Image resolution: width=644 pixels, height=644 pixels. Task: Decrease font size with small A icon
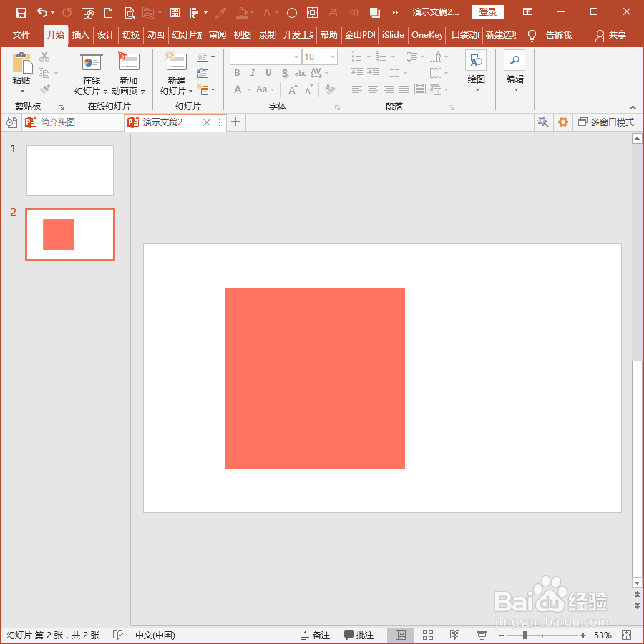pos(308,89)
